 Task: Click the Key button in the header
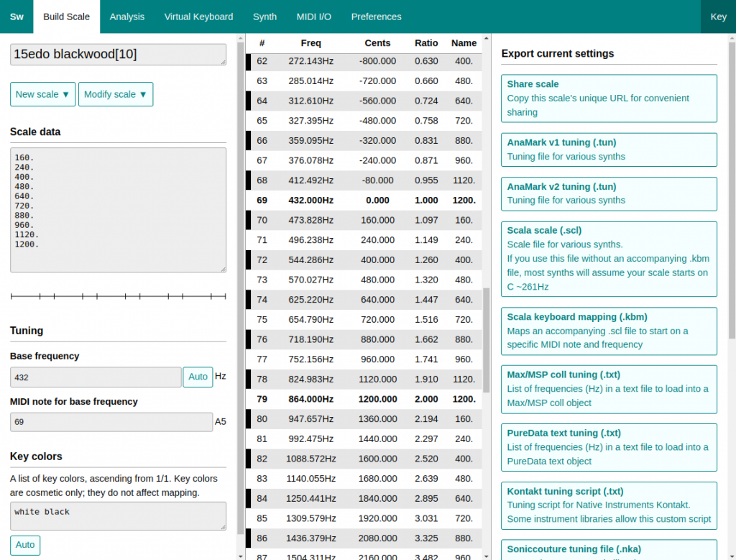[x=718, y=17]
